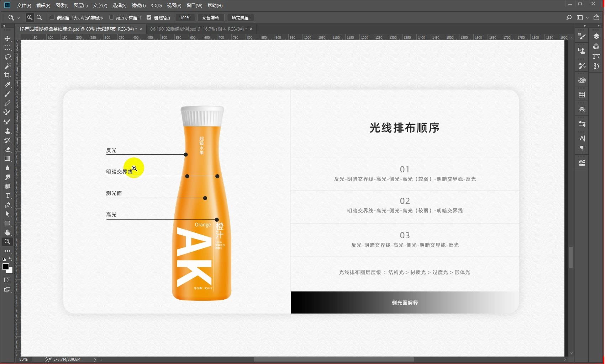This screenshot has width=605, height=364.
Task: Open the 滤镜 menu
Action: [x=139, y=6]
